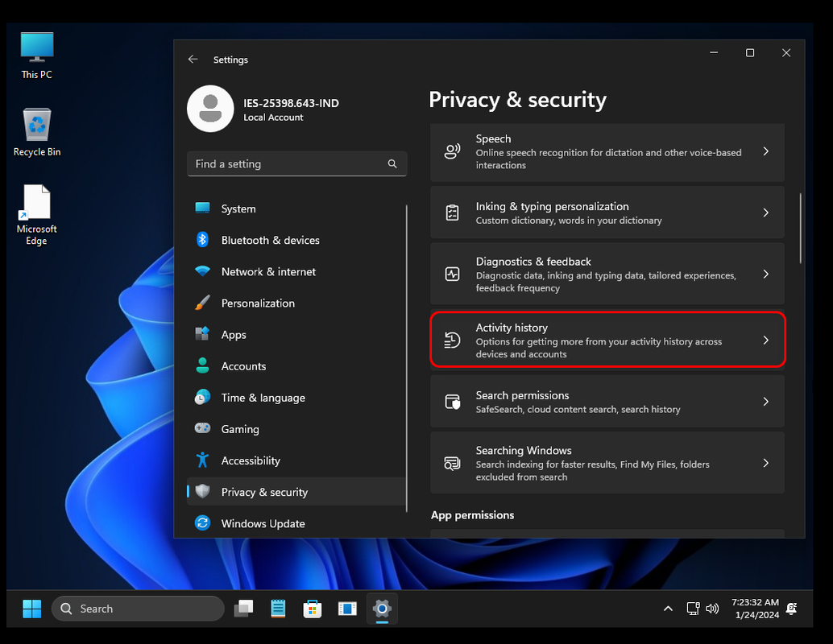833x644 pixels.
Task: Click "SafeSearch, cloud content search, search history" description
Action: click(578, 409)
